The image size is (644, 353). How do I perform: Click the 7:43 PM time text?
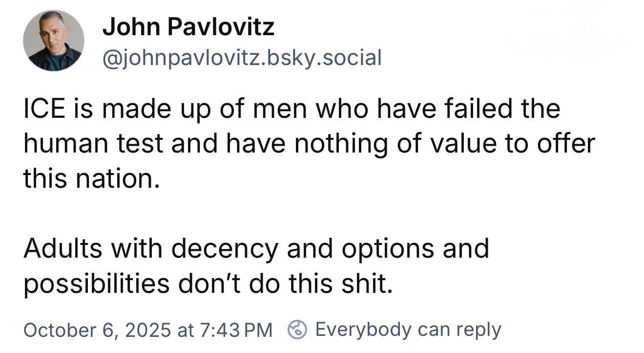[235, 330]
